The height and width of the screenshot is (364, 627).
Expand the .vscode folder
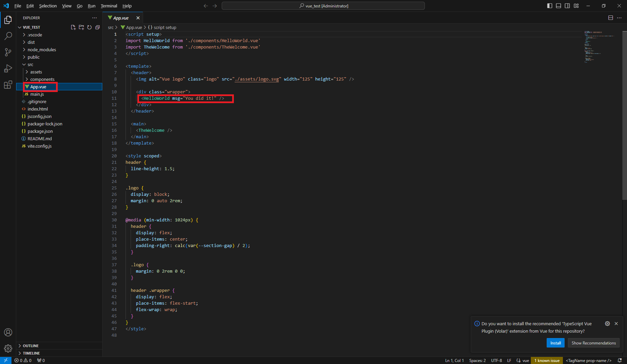coord(35,35)
